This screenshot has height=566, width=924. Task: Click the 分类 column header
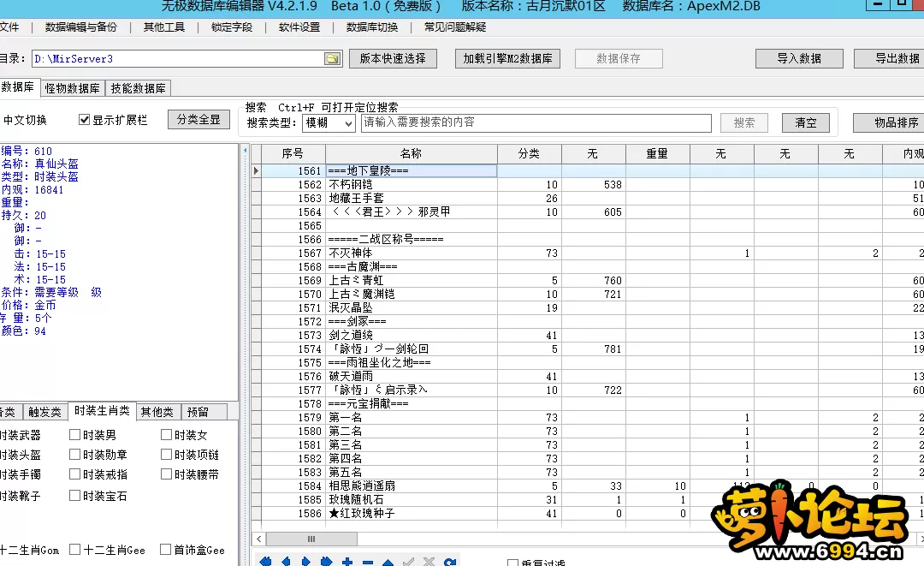point(530,153)
